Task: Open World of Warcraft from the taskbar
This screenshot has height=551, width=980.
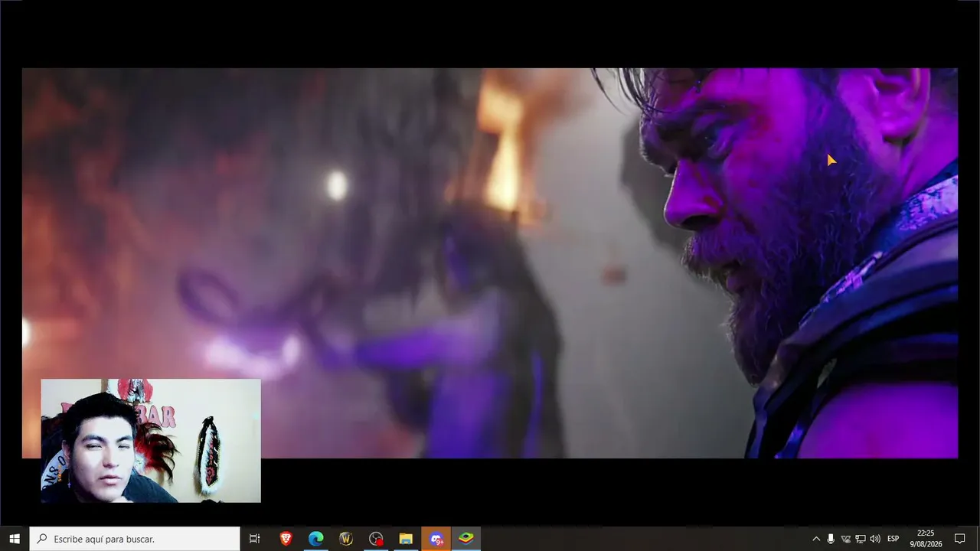Action: [345, 539]
